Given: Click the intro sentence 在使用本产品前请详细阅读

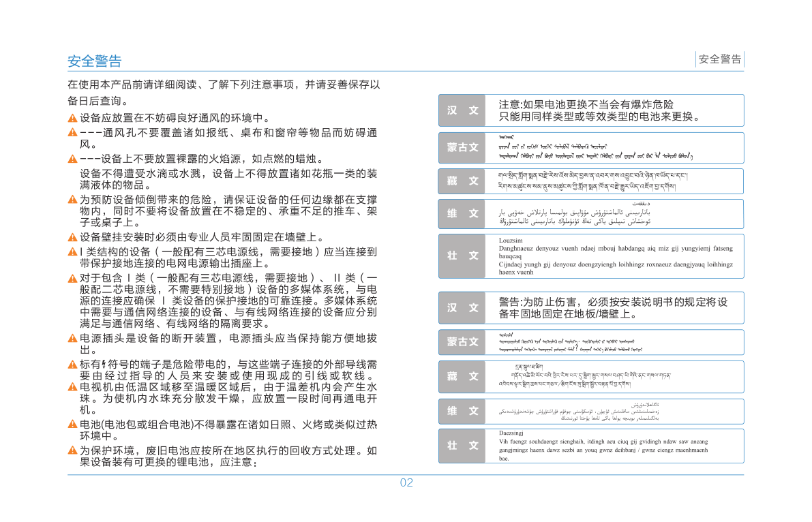Looking at the screenshot, I should pos(224,85).
